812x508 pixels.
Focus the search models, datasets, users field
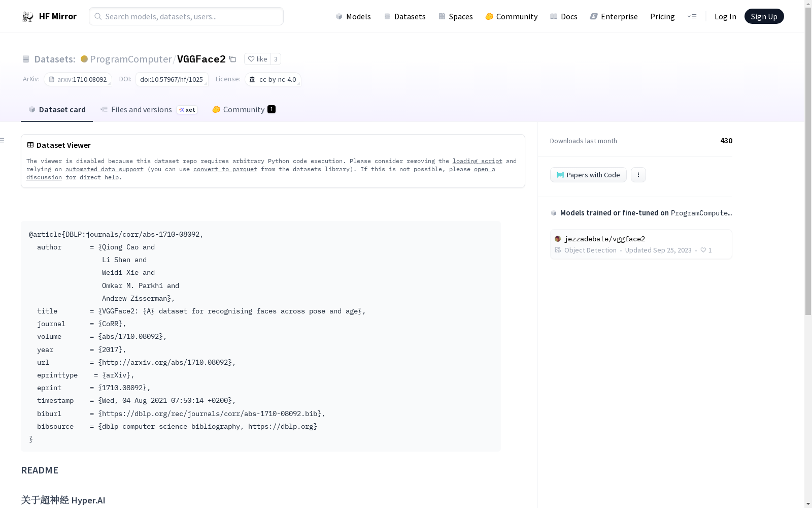click(186, 16)
